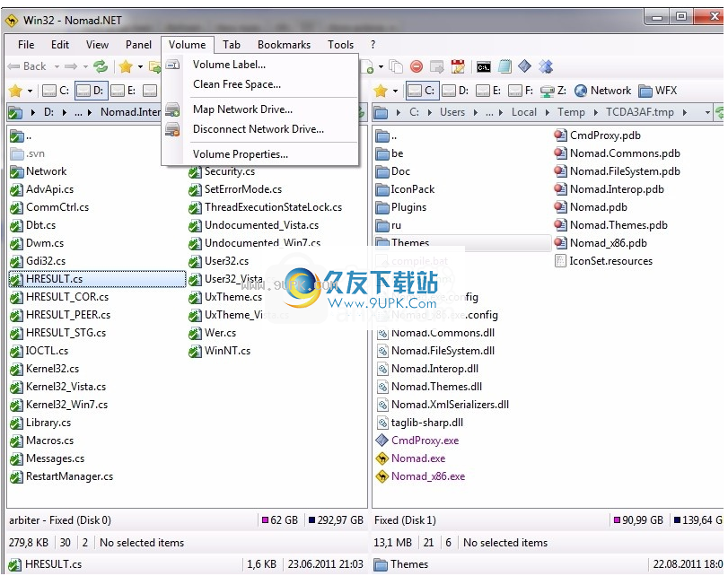Viewport: 728px width, 576px height.
Task: Open the Bookmarks menu
Action: point(284,45)
